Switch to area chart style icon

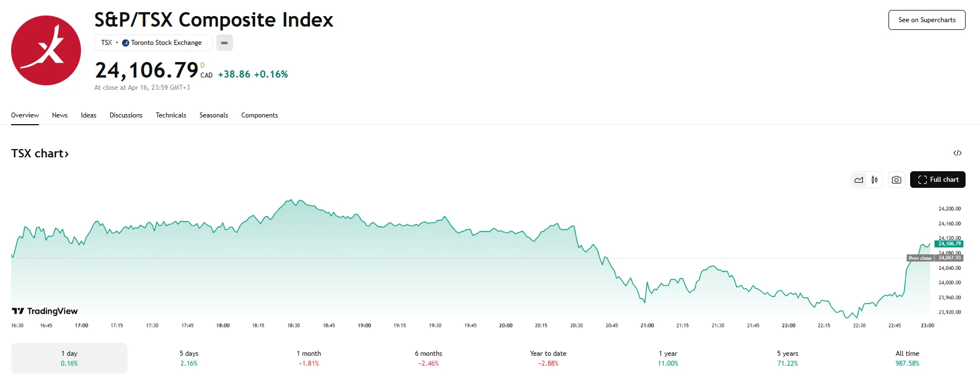[x=859, y=180]
